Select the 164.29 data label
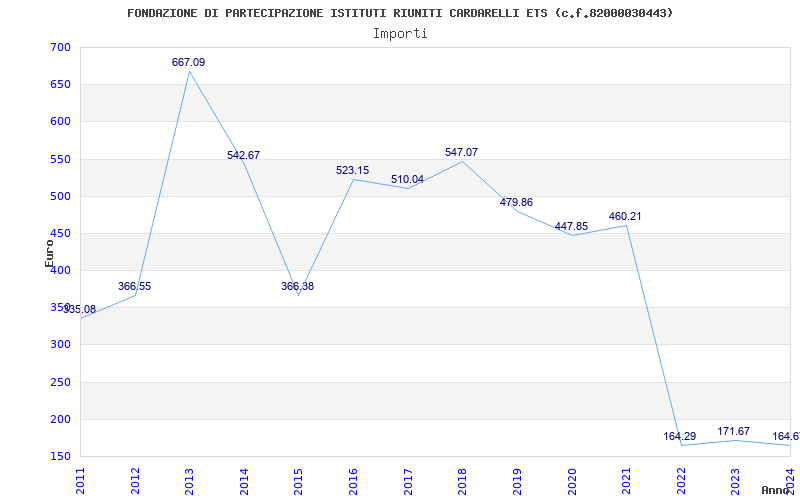800x500 pixels. pyautogui.click(x=680, y=436)
